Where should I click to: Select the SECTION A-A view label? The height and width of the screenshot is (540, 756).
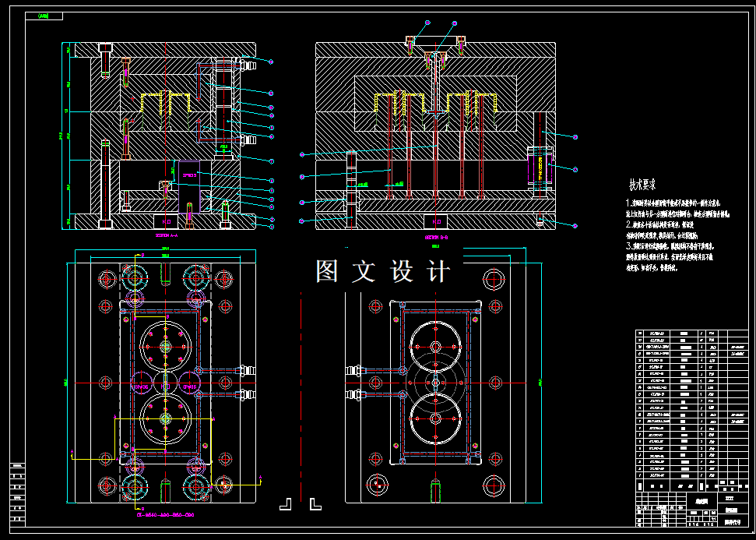[167, 235]
